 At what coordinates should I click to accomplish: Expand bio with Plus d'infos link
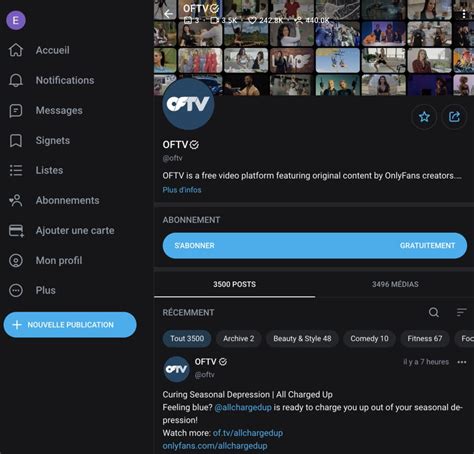182,190
